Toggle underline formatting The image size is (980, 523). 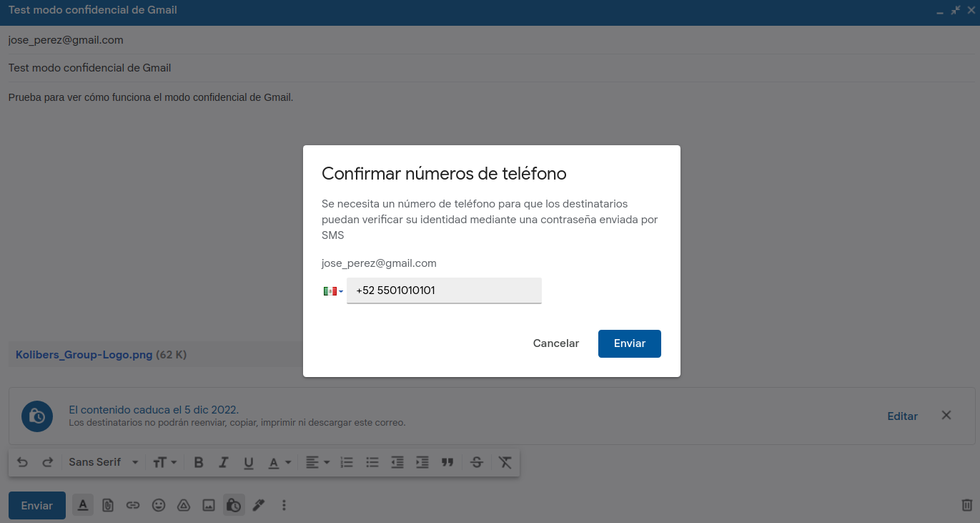click(x=248, y=463)
